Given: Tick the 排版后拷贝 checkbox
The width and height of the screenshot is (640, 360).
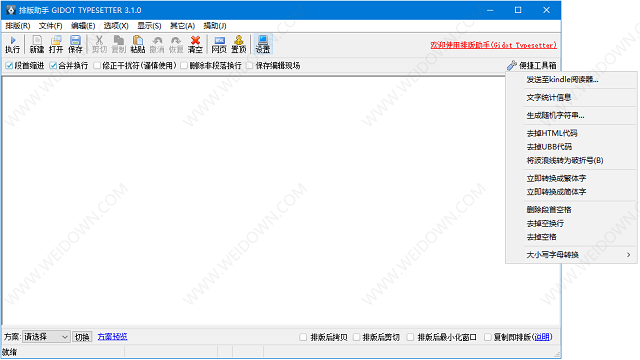Looking at the screenshot, I should point(303,337).
